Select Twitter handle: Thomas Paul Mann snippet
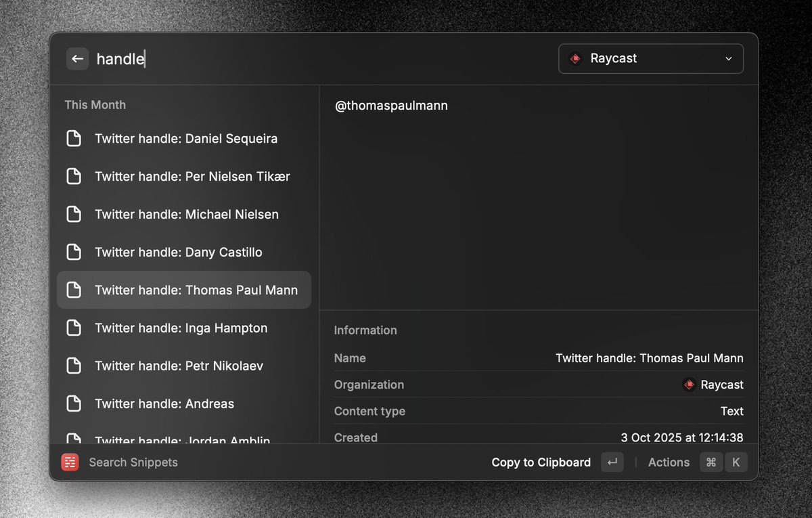812x518 pixels. pyautogui.click(x=184, y=290)
